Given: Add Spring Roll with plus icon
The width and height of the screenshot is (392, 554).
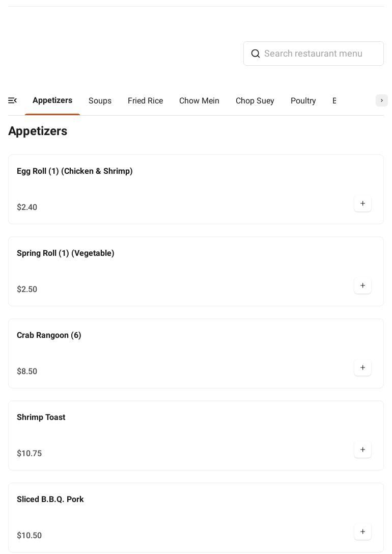Looking at the screenshot, I should 362,286.
